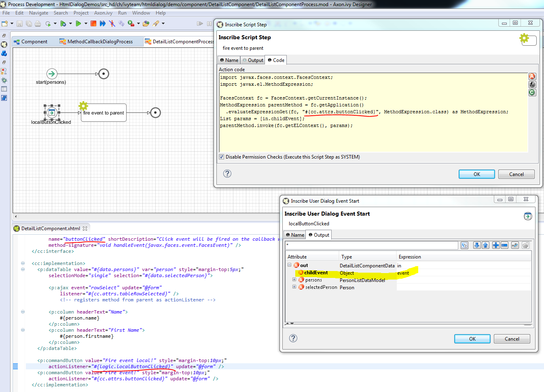Click the function browser icon beside code editor
This screenshot has height=392, width=544.
click(532, 85)
